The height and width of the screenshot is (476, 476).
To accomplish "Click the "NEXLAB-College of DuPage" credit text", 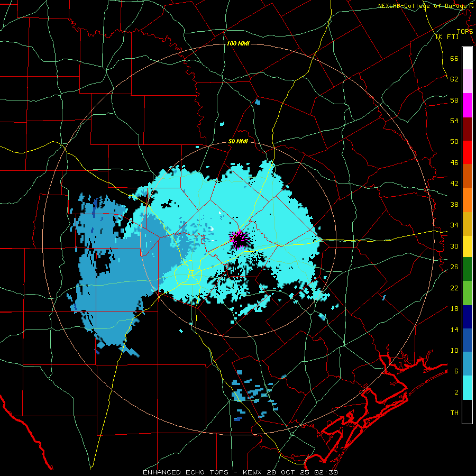I will [x=424, y=6].
